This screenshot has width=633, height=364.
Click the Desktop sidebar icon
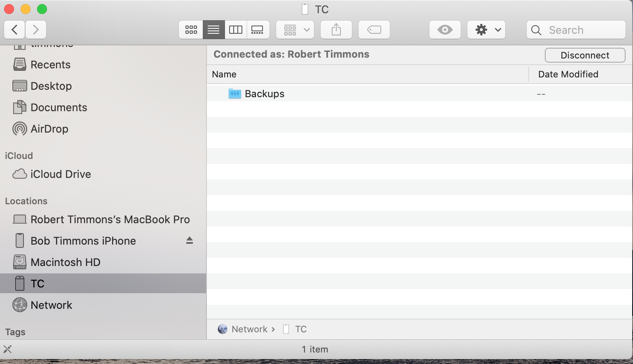pyautogui.click(x=19, y=86)
